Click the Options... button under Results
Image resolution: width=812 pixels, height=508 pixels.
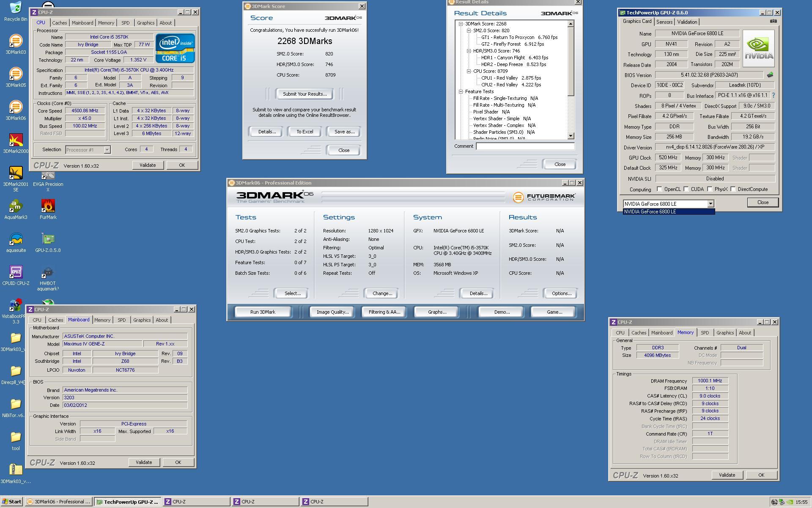(561, 293)
